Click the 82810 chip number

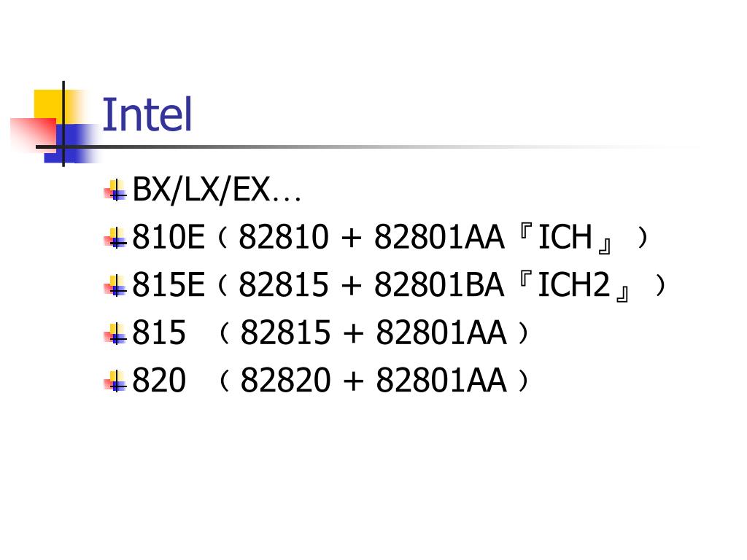(x=284, y=237)
